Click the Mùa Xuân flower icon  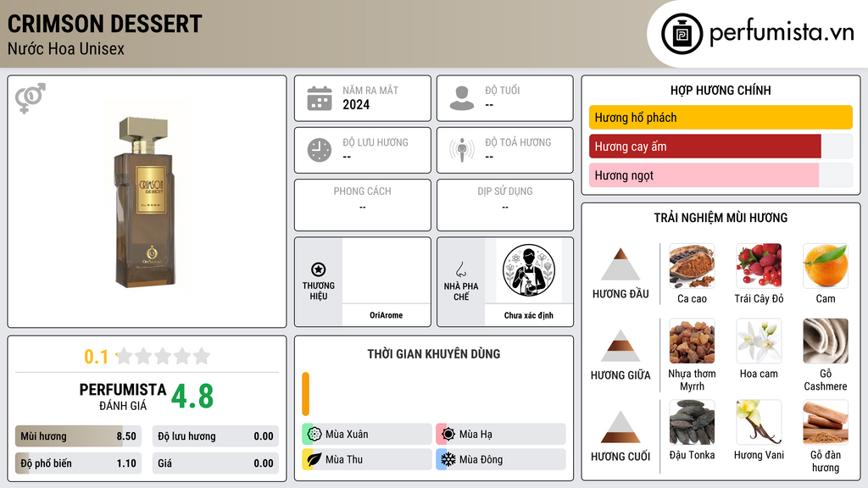pos(314,434)
